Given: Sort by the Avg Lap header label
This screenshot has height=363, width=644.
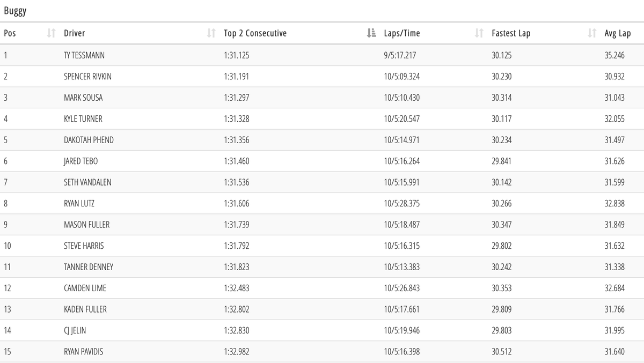Looking at the screenshot, I should tap(617, 33).
